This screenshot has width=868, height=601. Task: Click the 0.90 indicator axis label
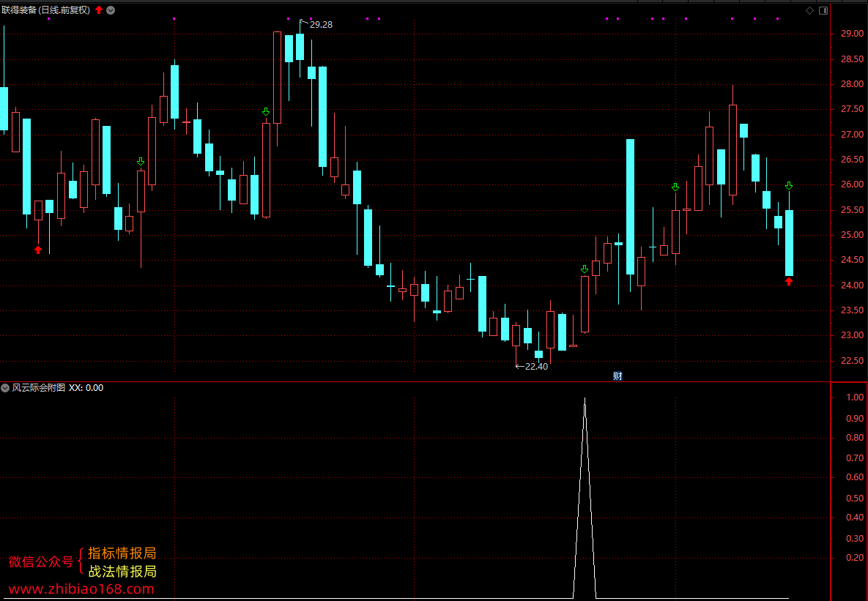[855, 419]
